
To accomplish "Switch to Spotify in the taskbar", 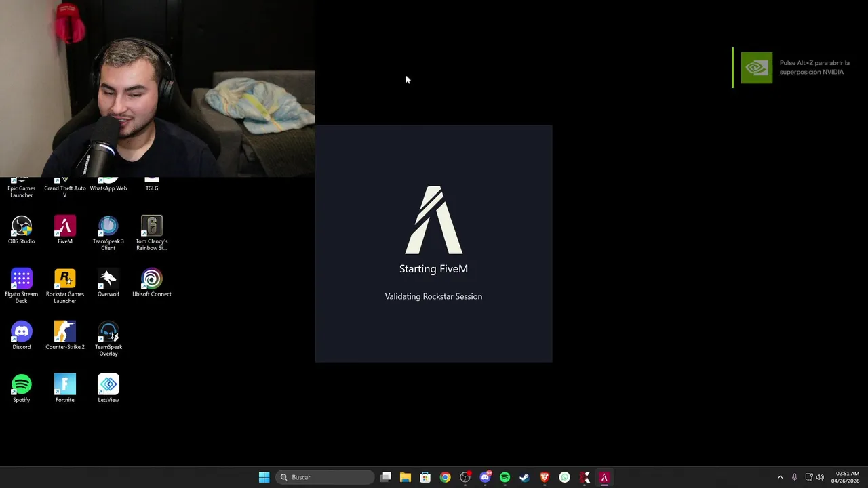I will point(505,477).
